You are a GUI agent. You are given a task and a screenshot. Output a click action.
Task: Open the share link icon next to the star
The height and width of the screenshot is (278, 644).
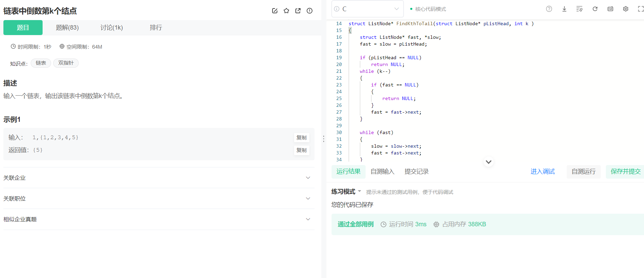tap(298, 11)
